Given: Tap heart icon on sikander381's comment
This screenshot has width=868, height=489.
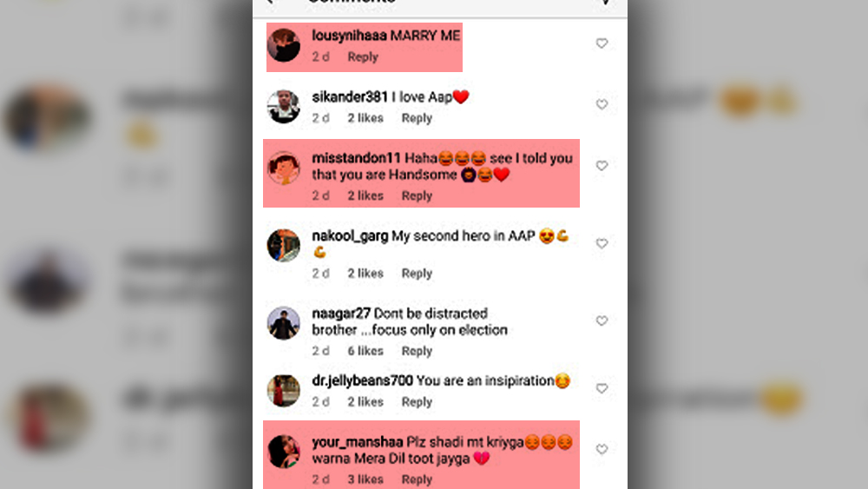Looking at the screenshot, I should point(602,104).
